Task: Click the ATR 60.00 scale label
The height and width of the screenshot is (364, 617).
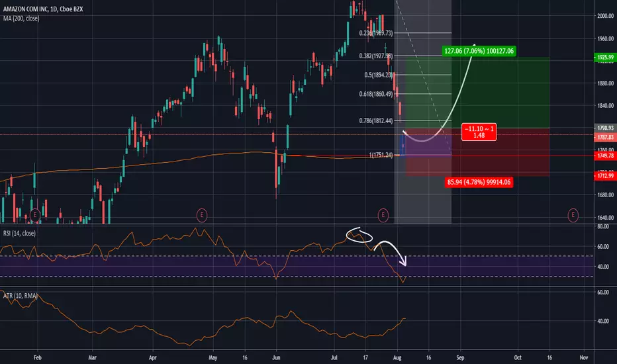Action: tap(603, 293)
